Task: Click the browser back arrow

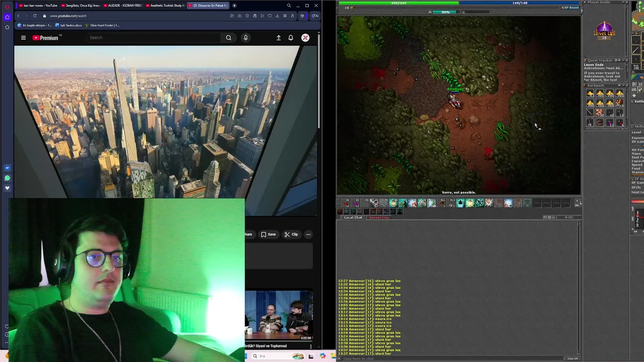Action: 19,16
